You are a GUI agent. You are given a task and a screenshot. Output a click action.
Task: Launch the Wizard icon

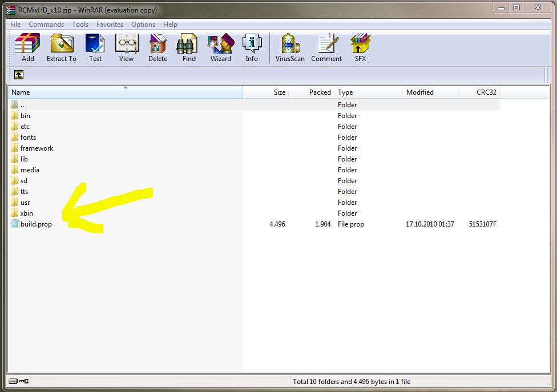point(221,43)
